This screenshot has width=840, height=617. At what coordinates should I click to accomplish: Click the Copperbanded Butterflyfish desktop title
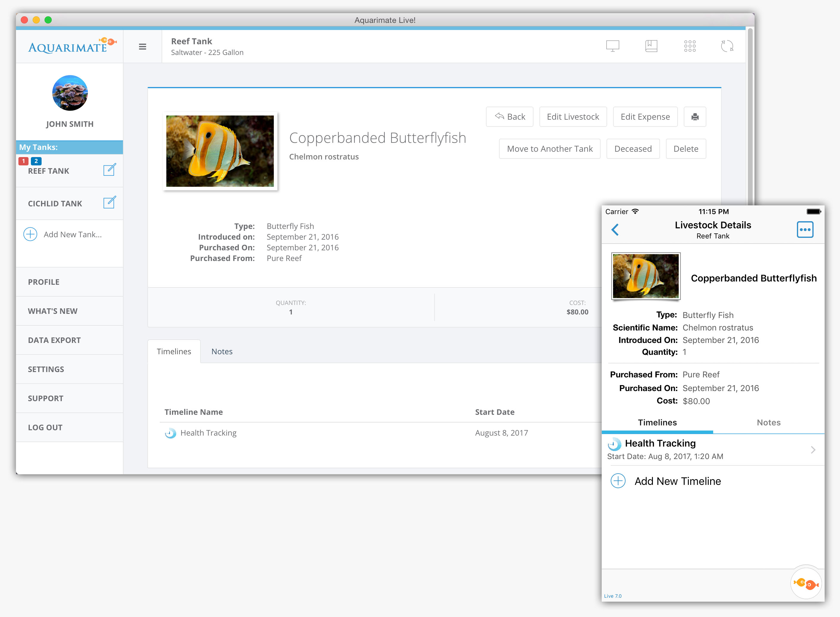pyautogui.click(x=378, y=138)
